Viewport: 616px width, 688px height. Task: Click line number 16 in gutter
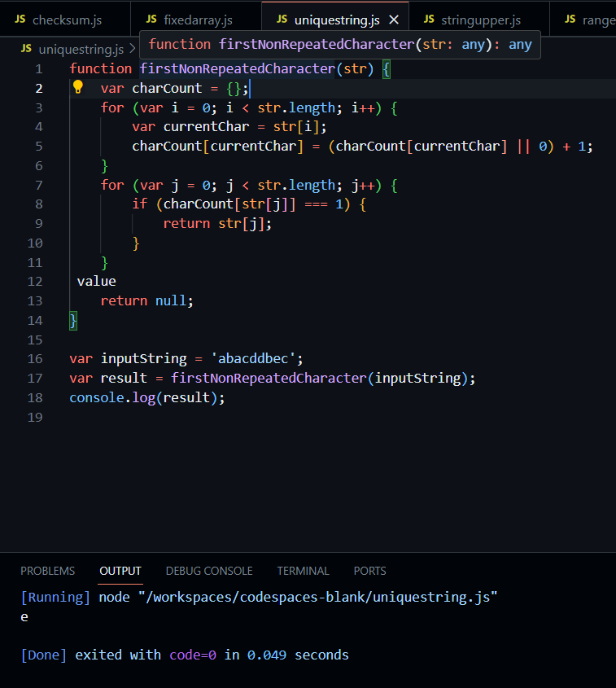[x=35, y=359]
